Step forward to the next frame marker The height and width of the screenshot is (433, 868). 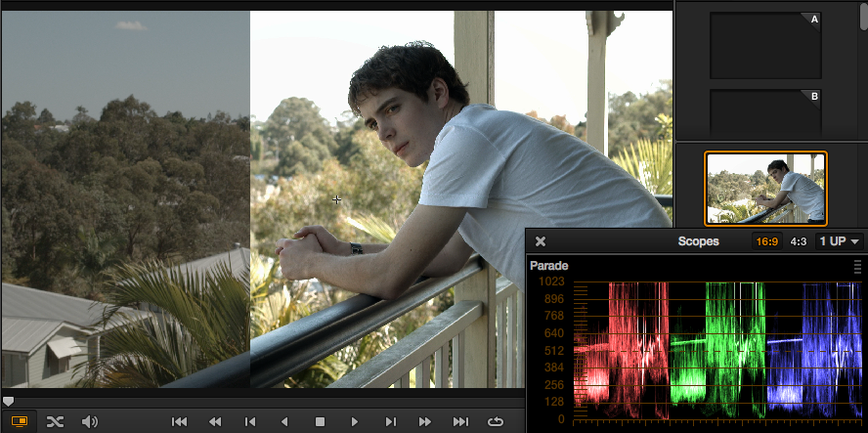(x=390, y=421)
